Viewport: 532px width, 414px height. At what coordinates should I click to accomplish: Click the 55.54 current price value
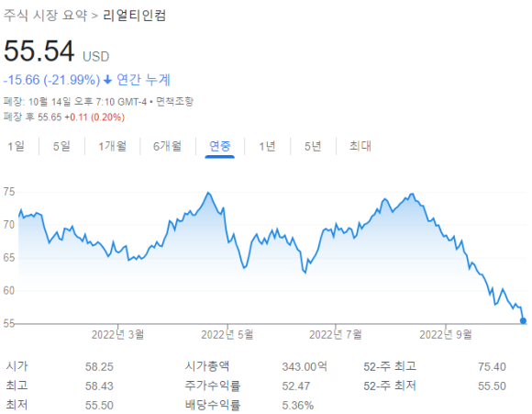pos(39,50)
